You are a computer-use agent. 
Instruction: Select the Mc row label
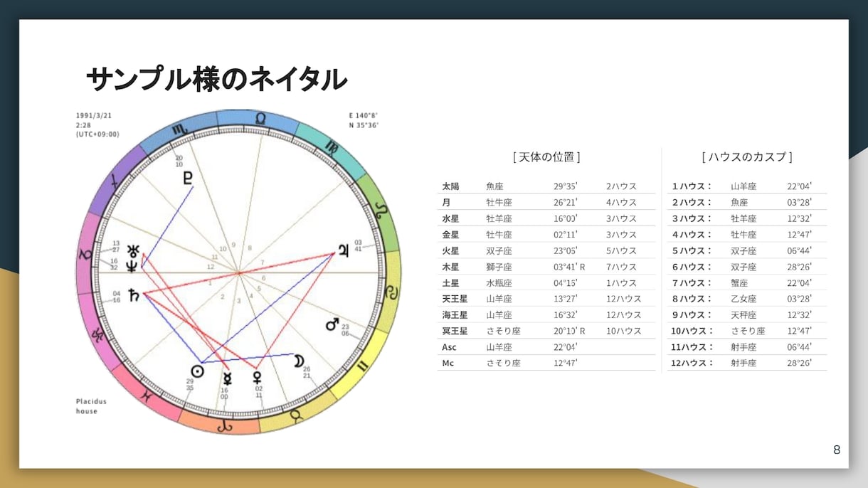(x=448, y=363)
